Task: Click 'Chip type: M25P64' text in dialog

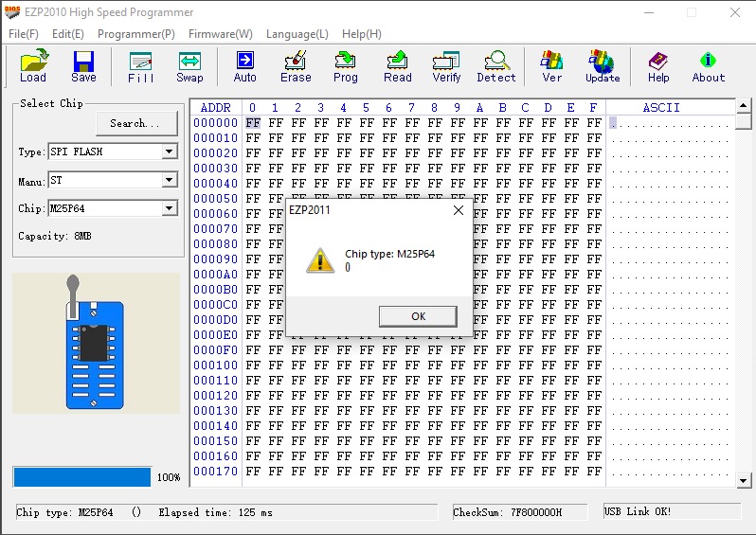Action: pyautogui.click(x=389, y=254)
